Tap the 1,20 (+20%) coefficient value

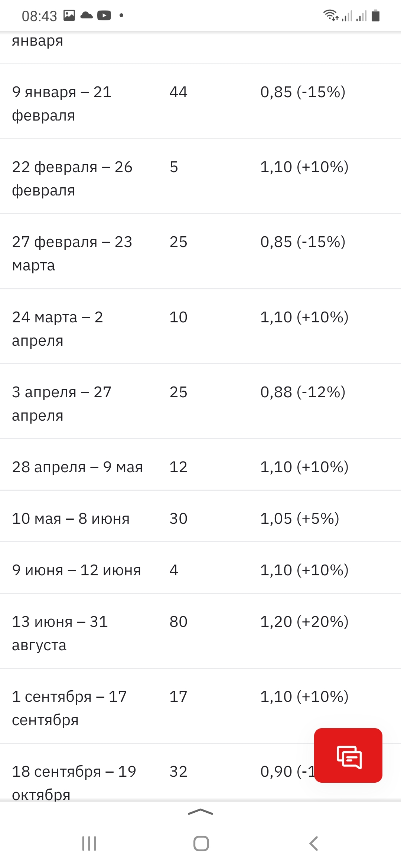(304, 622)
